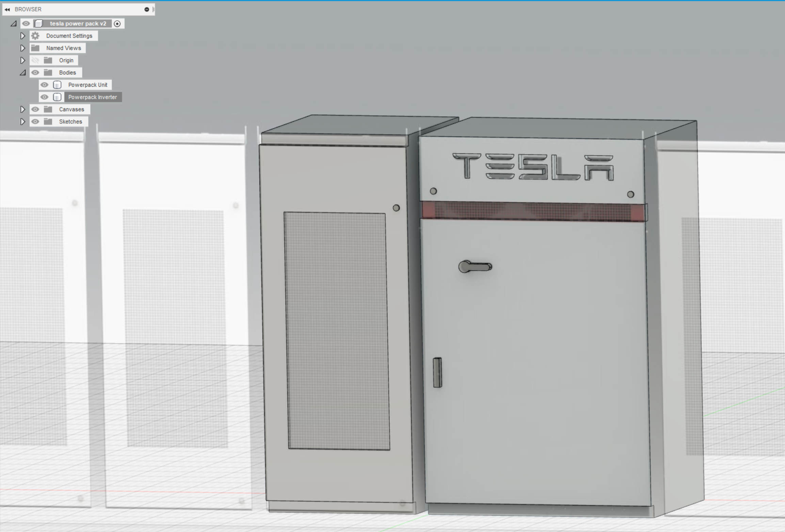Hide the Powerpack Unit body
Screen dimensions: 785x532
coord(44,85)
